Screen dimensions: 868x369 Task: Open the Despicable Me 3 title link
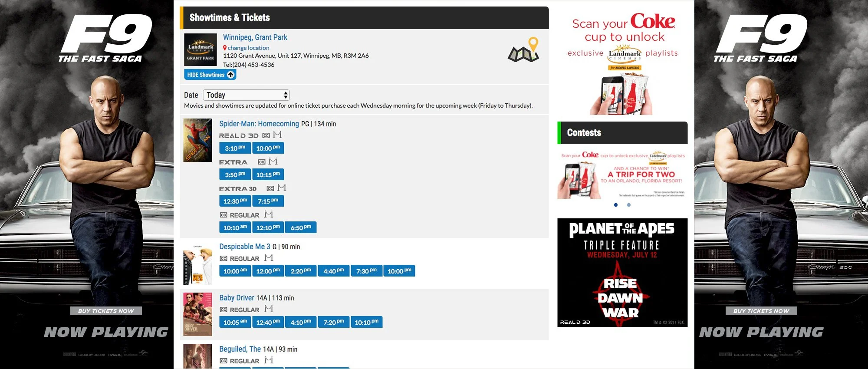[x=245, y=247]
